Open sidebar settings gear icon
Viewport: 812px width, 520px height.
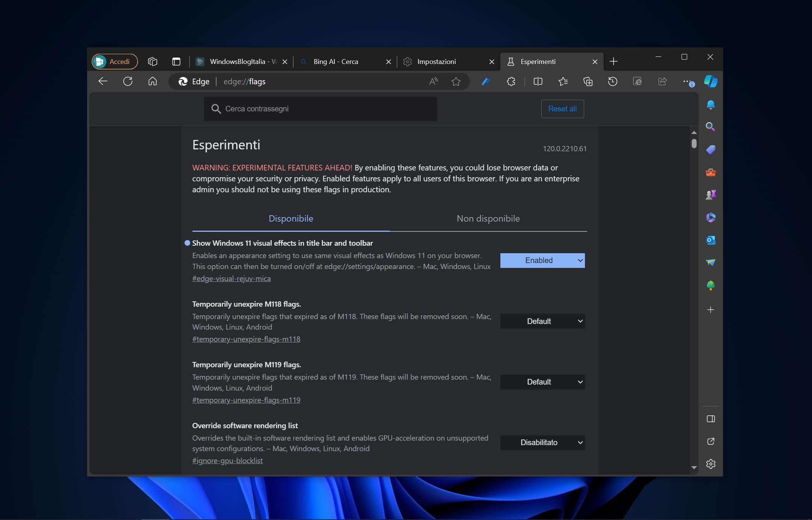click(x=710, y=464)
